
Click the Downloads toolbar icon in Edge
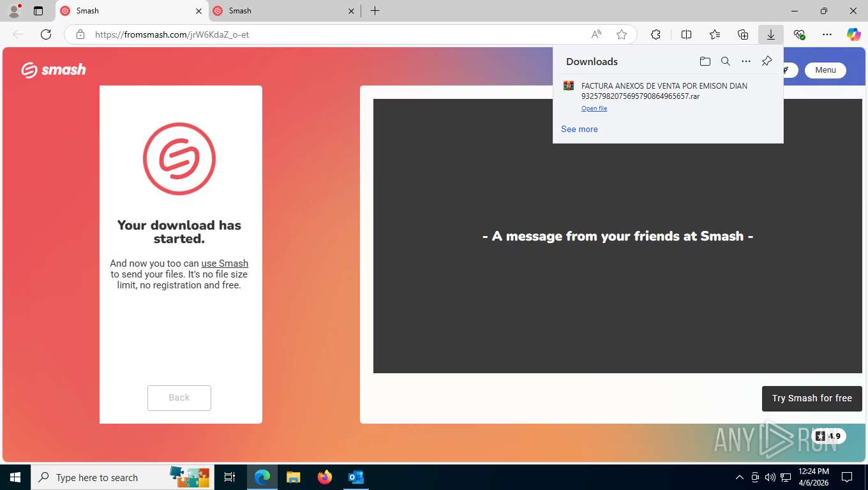point(770,34)
